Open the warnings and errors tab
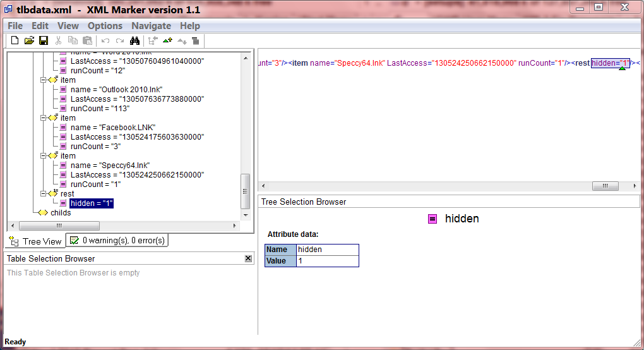 (117, 241)
